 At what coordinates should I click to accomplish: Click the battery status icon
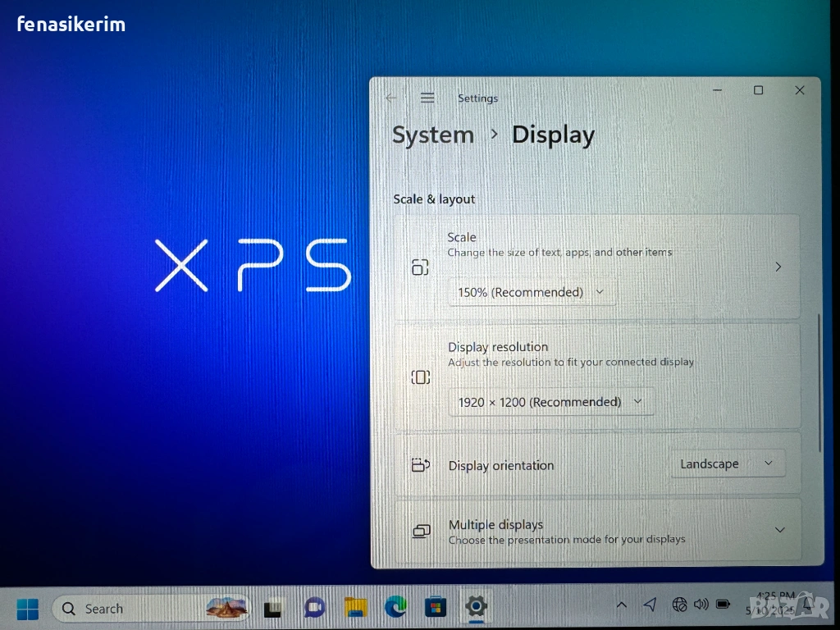point(723,605)
